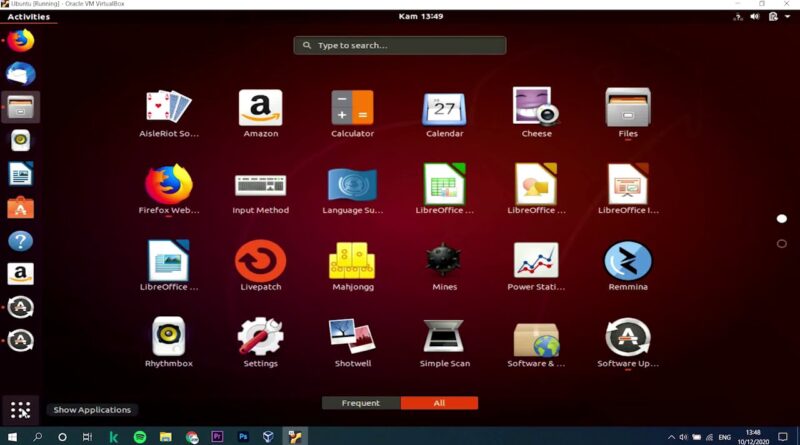Open Files from the dock

point(20,107)
